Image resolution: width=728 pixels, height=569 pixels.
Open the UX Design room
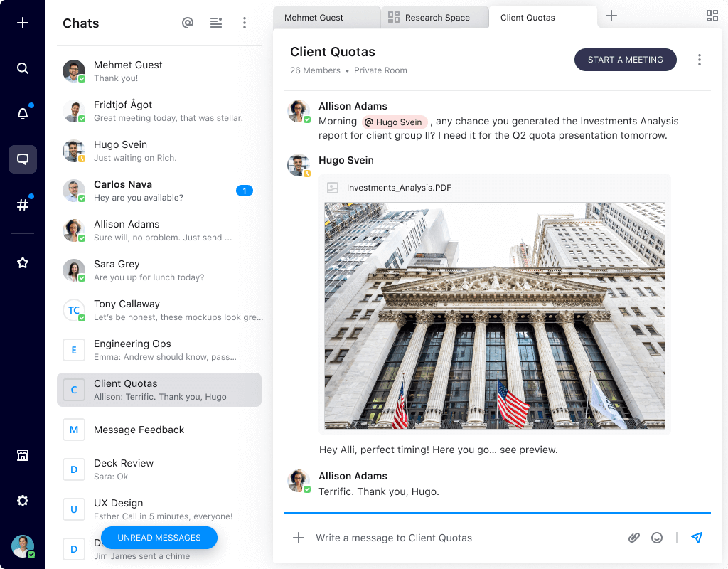coord(159,509)
